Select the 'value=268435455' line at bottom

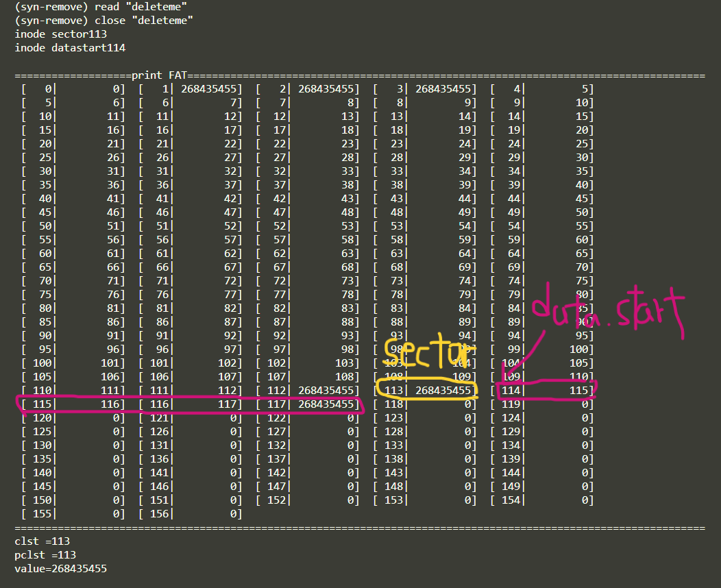tap(60, 569)
